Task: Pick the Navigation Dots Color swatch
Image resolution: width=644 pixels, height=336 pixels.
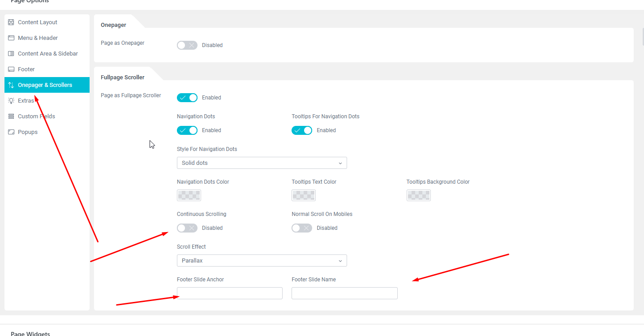Action: pyautogui.click(x=189, y=195)
